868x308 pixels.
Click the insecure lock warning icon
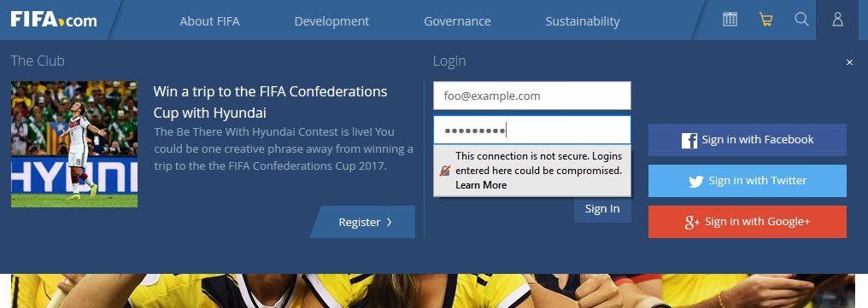445,171
